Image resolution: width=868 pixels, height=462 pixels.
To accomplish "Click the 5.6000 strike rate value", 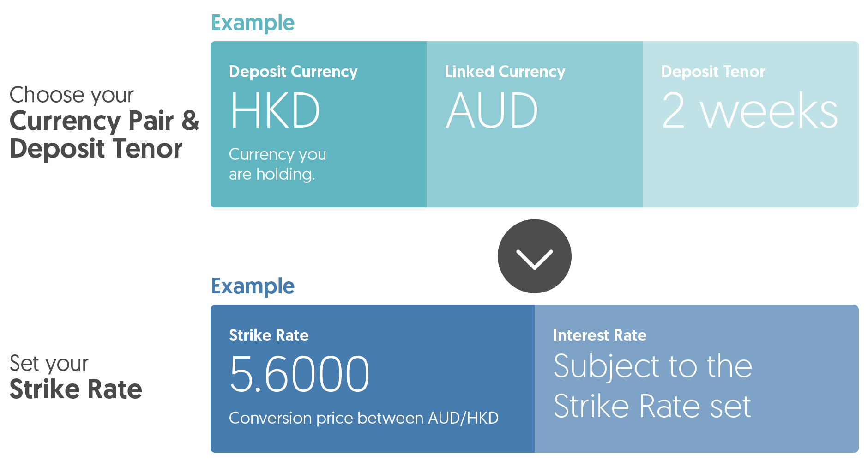I will (299, 374).
